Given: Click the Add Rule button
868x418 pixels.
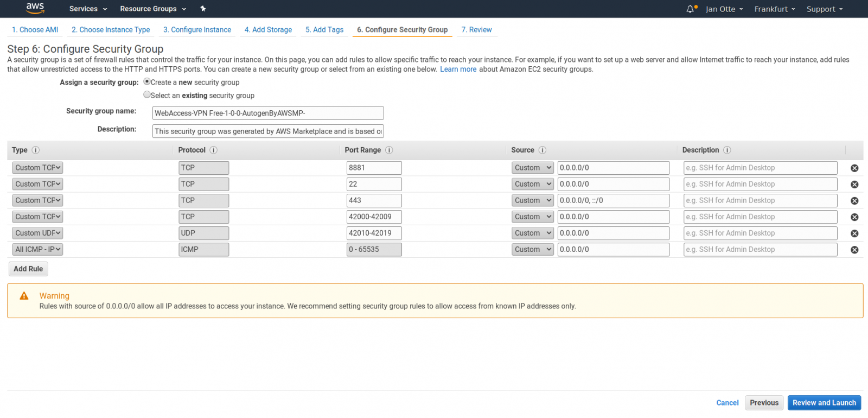Looking at the screenshot, I should [x=28, y=269].
